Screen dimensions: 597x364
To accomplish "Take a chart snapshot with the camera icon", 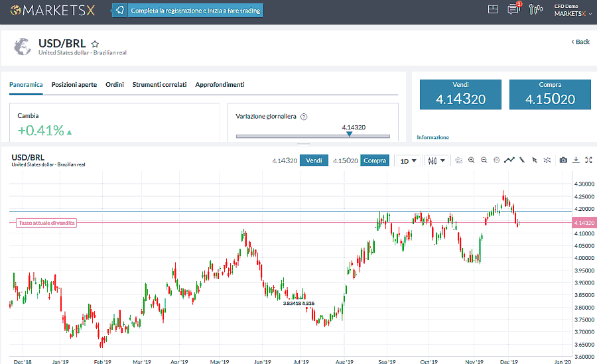I will [563, 160].
